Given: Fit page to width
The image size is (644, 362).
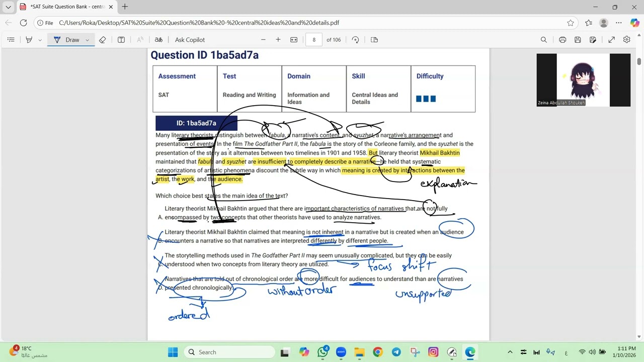Looking at the screenshot, I should (294, 40).
